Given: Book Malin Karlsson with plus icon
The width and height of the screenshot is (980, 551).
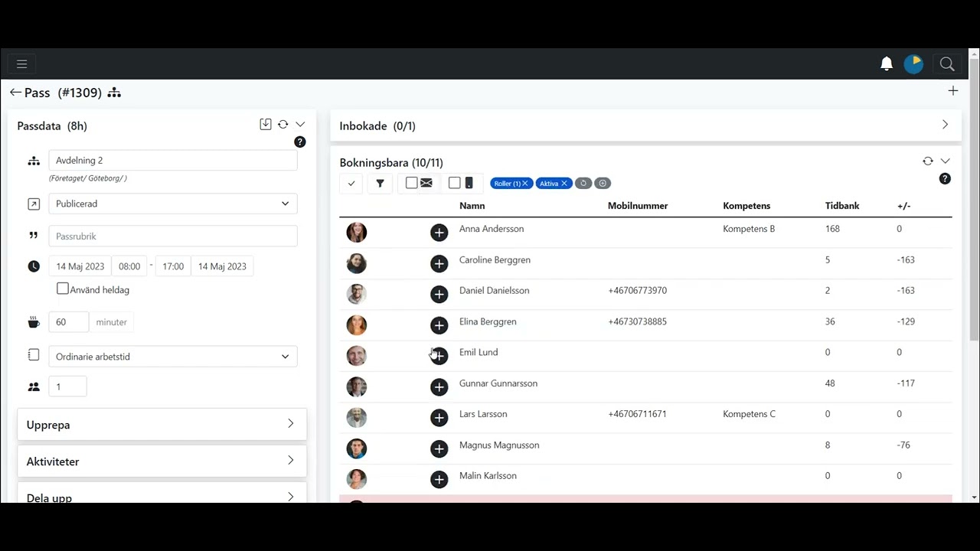Looking at the screenshot, I should pos(439,480).
